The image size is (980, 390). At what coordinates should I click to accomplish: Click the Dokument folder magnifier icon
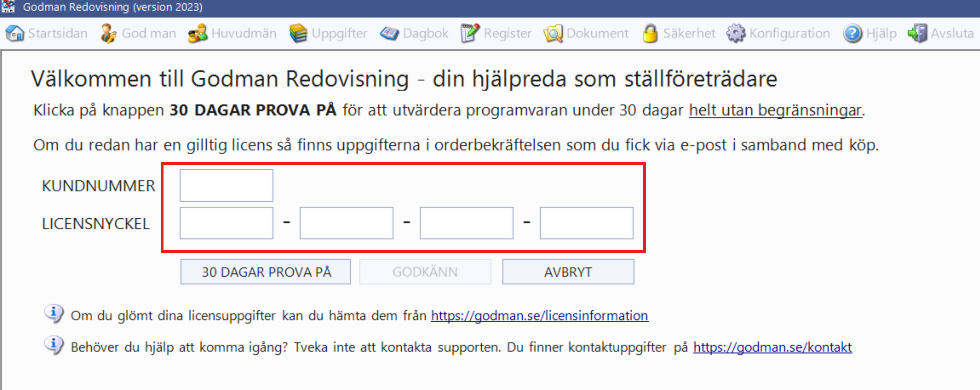pyautogui.click(x=553, y=33)
